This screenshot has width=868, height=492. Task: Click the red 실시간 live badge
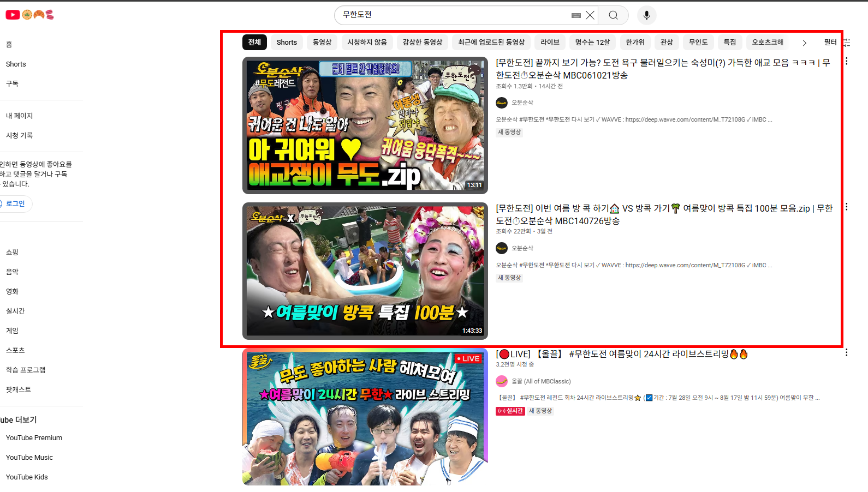point(510,411)
